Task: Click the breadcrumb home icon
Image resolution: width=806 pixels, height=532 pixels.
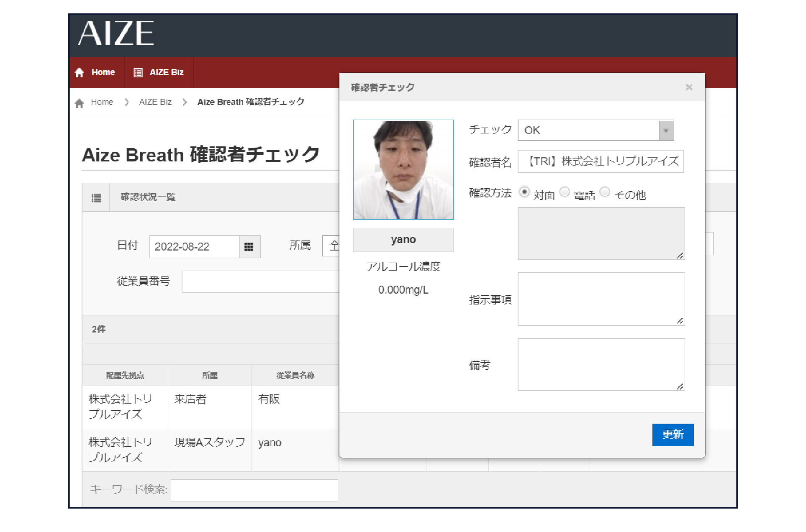Action: tap(80, 103)
